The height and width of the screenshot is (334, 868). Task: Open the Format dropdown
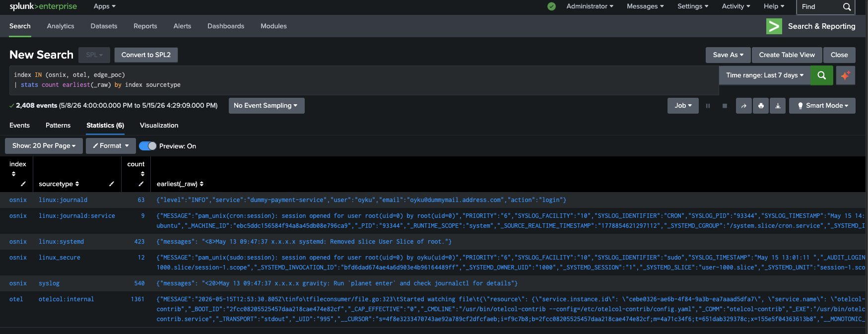111,146
